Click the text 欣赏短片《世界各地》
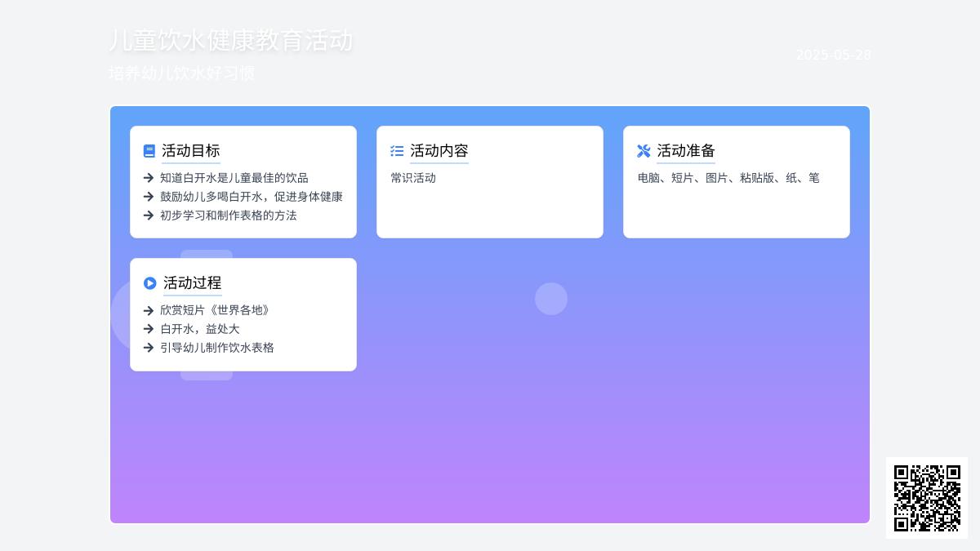 click(x=215, y=310)
